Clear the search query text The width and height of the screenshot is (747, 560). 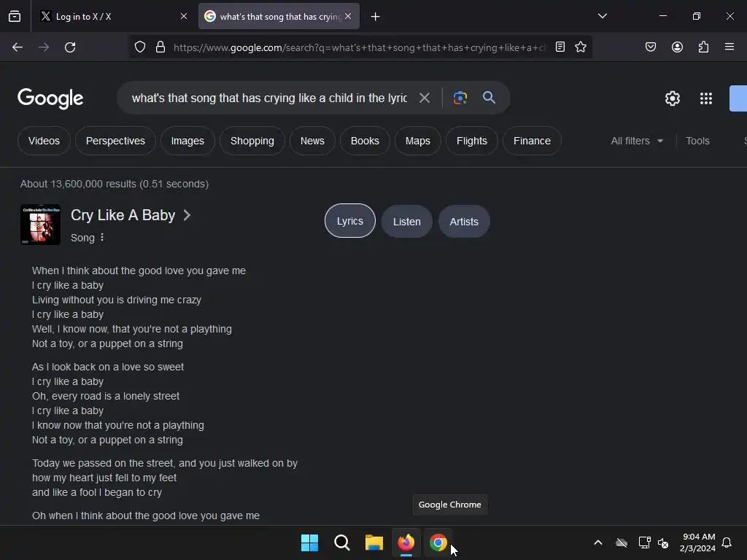click(x=425, y=98)
